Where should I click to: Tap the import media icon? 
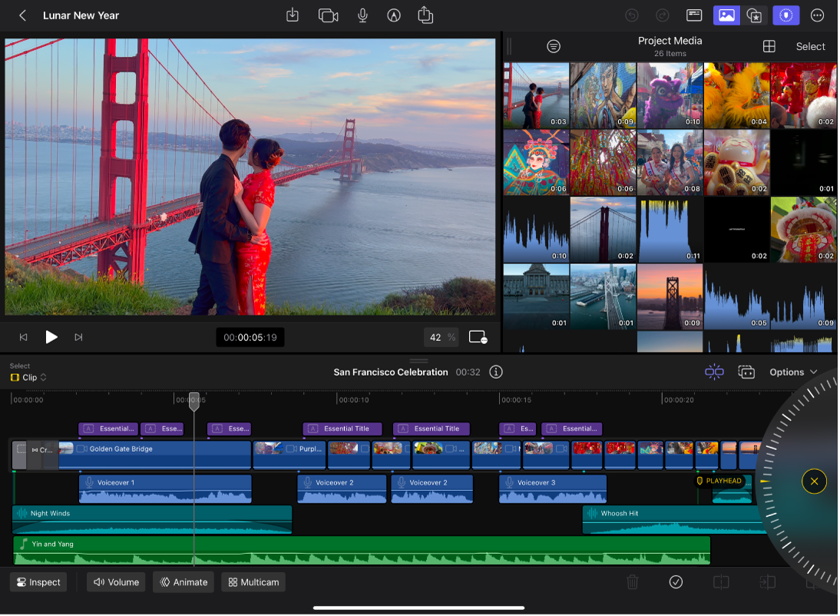click(x=293, y=15)
